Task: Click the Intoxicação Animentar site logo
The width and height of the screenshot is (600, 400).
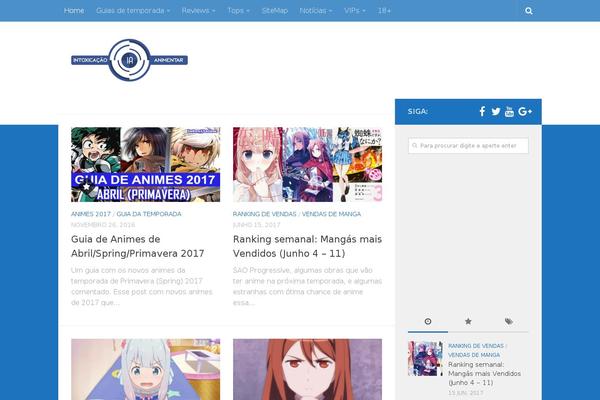Action: click(x=129, y=60)
